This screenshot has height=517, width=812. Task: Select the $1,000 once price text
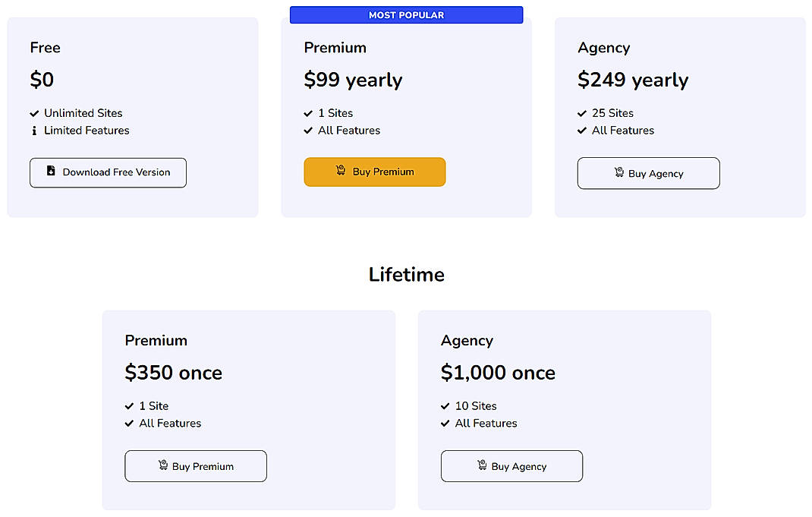pyautogui.click(x=498, y=373)
